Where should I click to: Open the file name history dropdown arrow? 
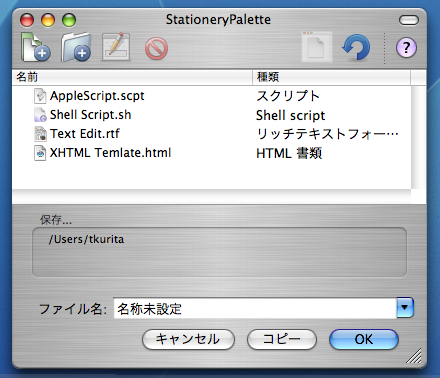click(x=405, y=307)
